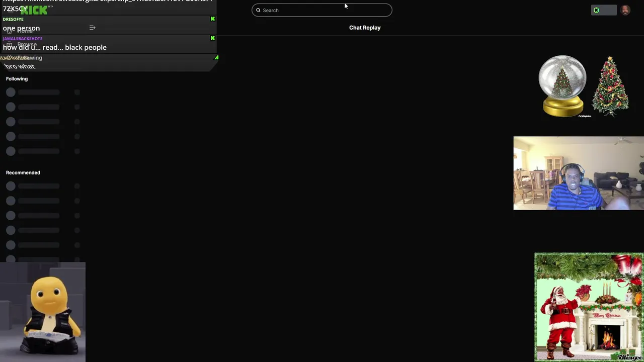Go to the Home sidebar item
Screen dimensions: 644x362
(20, 31)
